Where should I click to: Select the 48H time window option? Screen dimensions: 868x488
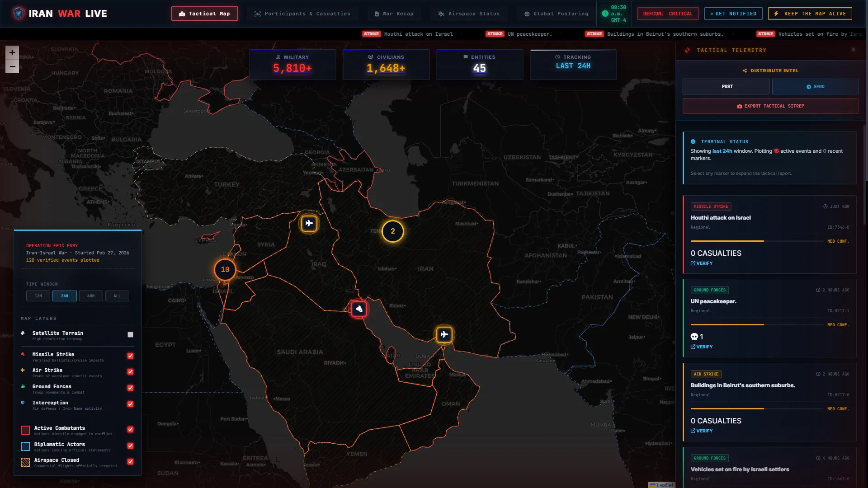(91, 296)
